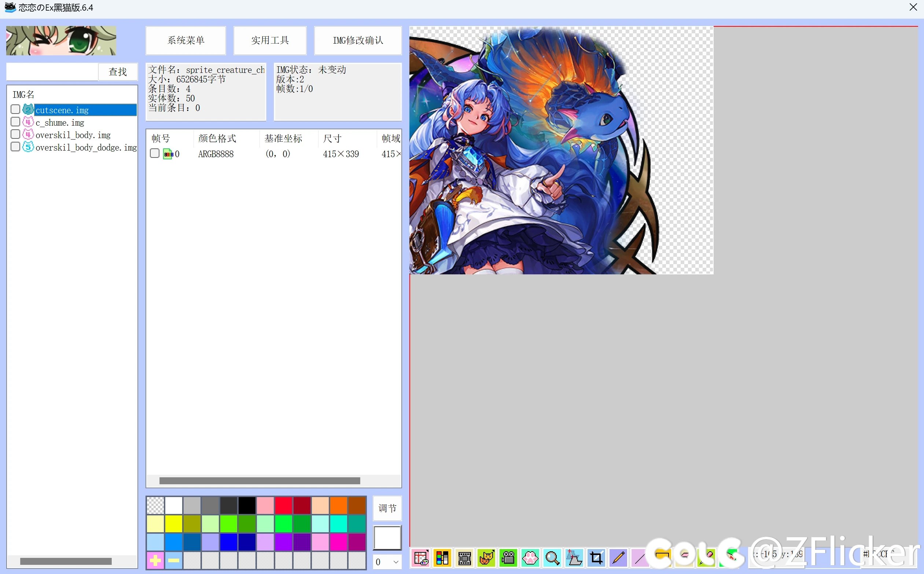Pick the pure red palette swatch
924x574 pixels.
(283, 505)
